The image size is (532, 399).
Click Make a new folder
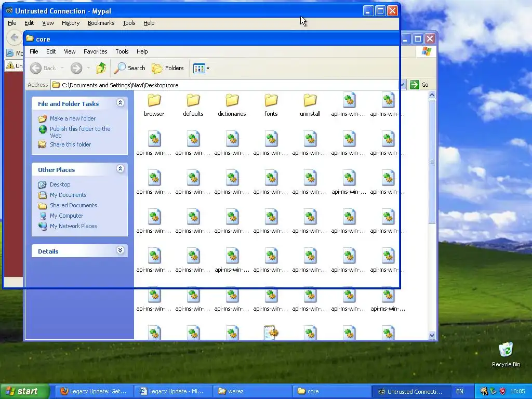73,118
